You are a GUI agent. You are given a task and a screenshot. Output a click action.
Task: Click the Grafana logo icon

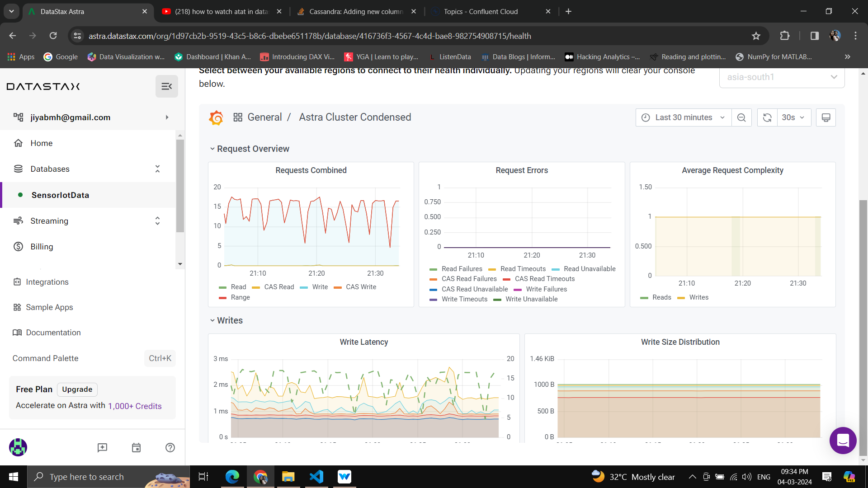pyautogui.click(x=216, y=117)
